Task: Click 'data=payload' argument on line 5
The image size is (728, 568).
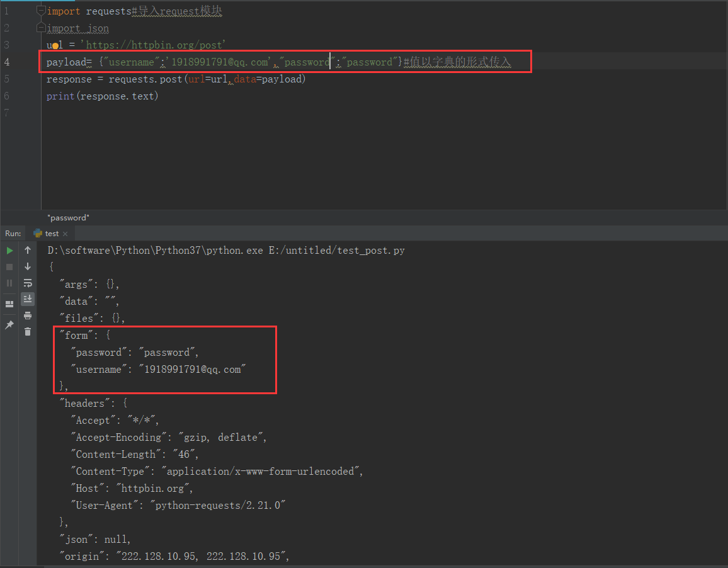Action: pos(268,79)
